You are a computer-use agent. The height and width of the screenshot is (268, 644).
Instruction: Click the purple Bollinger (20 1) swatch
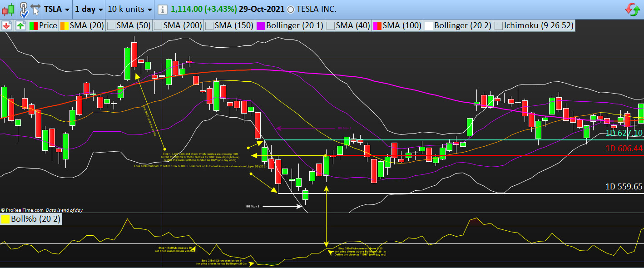[261, 25]
